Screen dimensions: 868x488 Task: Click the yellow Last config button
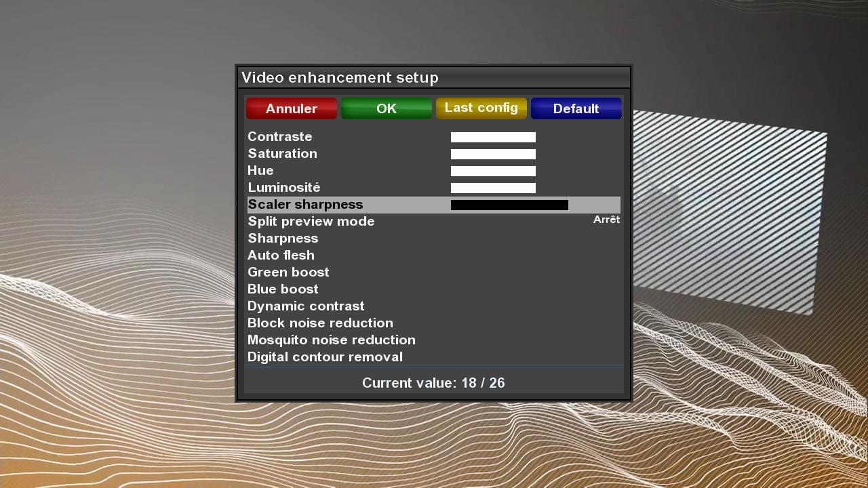pyautogui.click(x=481, y=108)
